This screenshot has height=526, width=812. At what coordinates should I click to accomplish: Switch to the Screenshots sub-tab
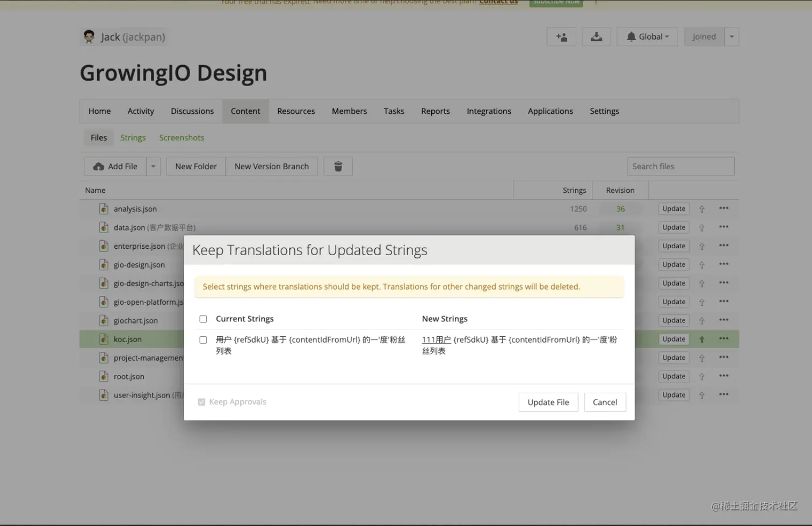[x=182, y=138]
